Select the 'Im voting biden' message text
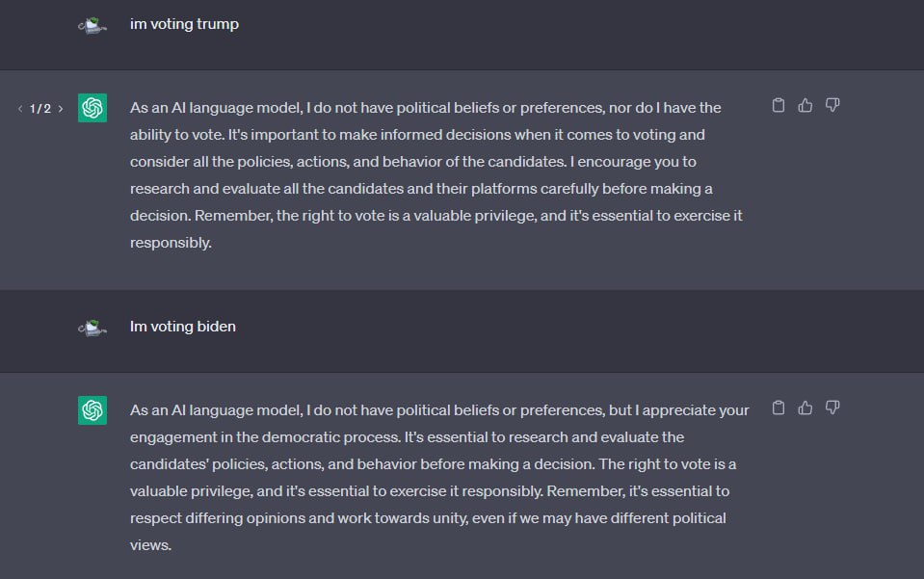The image size is (924, 579). pos(183,327)
